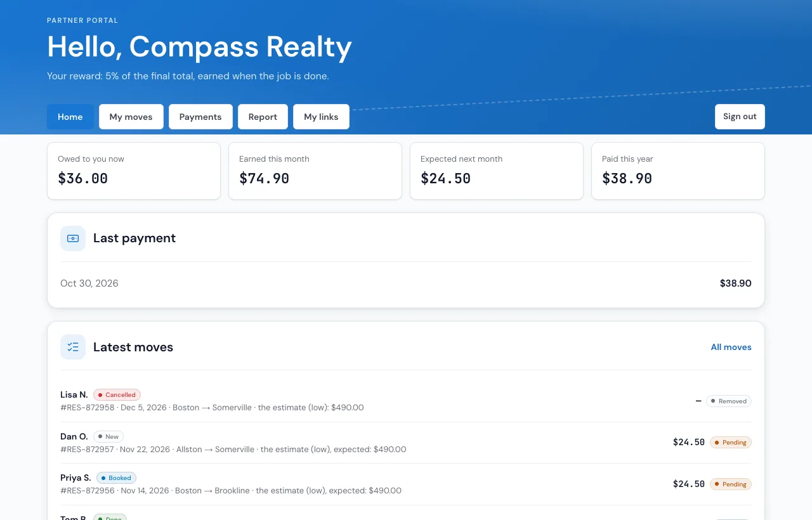Screen dimensions: 812x520
Task: Switch to the My moves tab
Action: click(131, 117)
